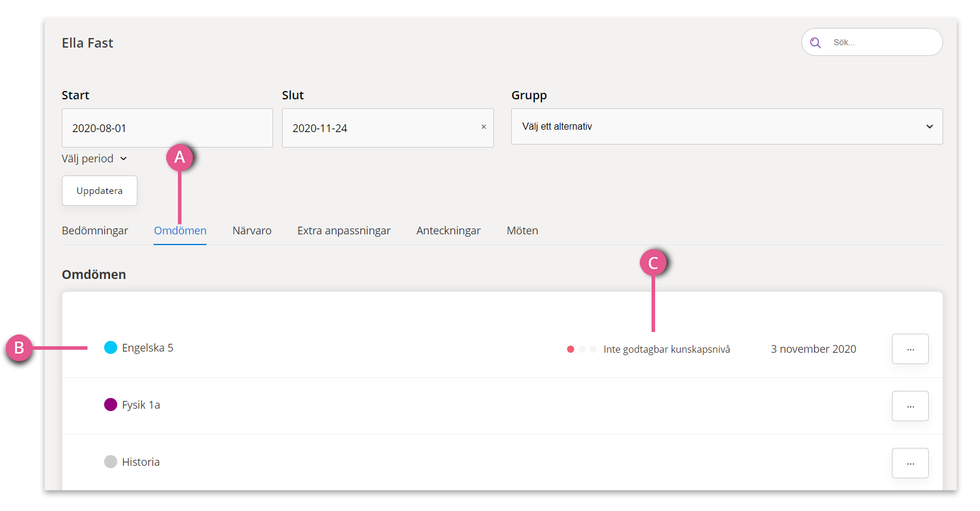Viewport: 980px width, 511px height.
Task: Open more options for Fysik 1a
Action: [910, 406]
